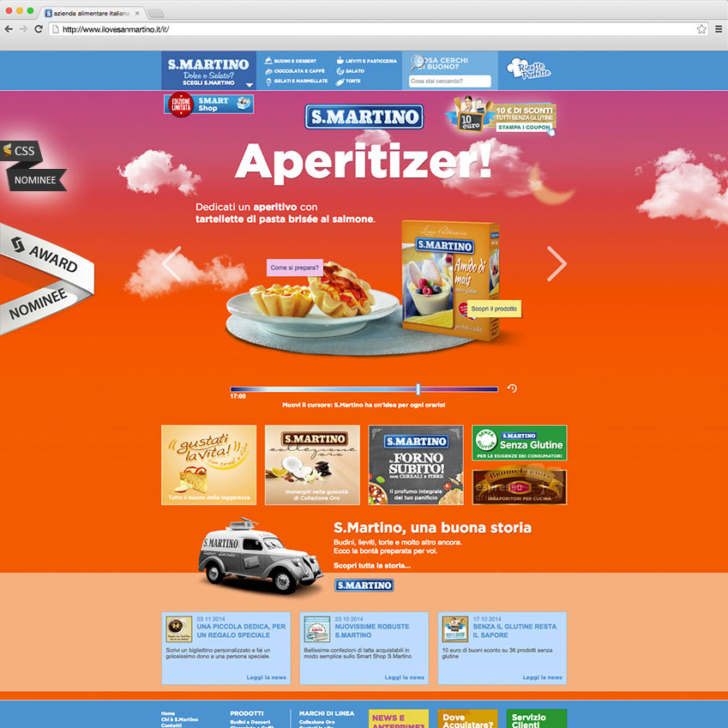This screenshot has height=728, width=728.
Task: Select the 'Salato' menu item
Action: [351, 71]
